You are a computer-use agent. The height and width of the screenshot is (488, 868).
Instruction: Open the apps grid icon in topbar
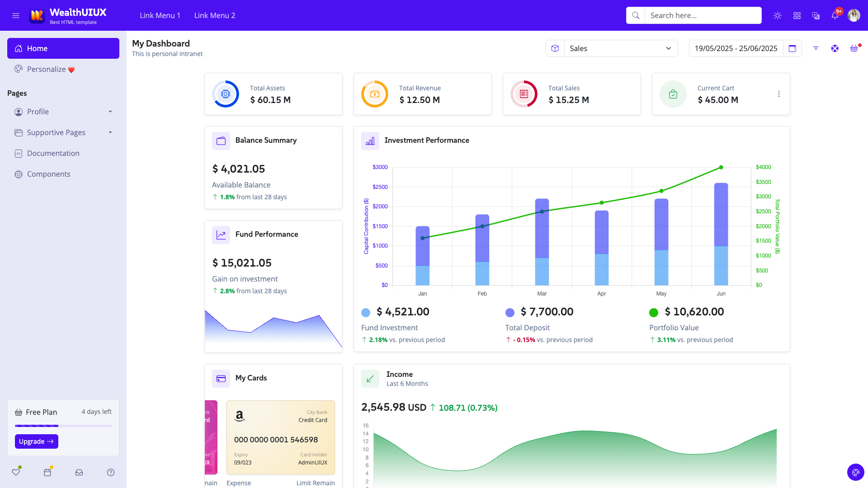coord(797,15)
